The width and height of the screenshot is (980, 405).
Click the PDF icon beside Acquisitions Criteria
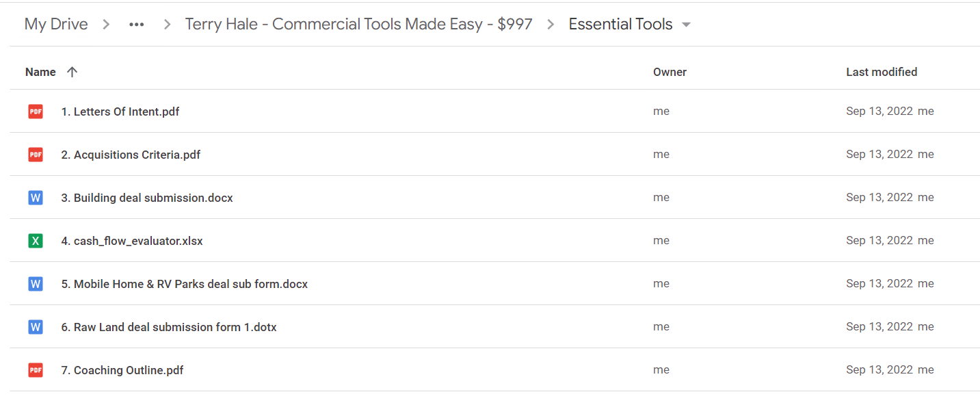[x=36, y=154]
